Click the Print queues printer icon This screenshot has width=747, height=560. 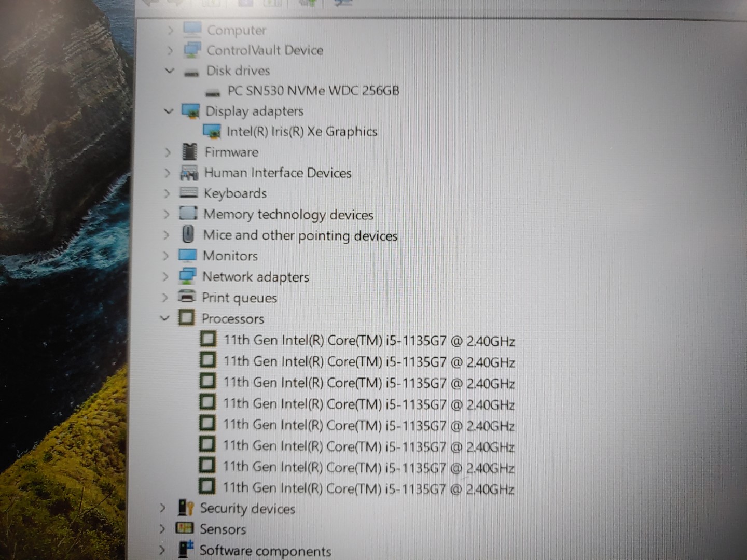tap(187, 297)
